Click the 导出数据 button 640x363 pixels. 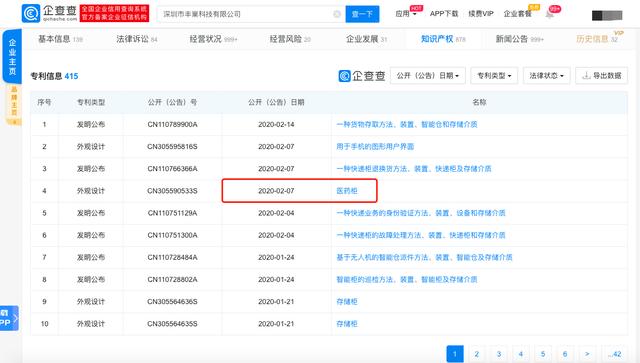(x=601, y=76)
